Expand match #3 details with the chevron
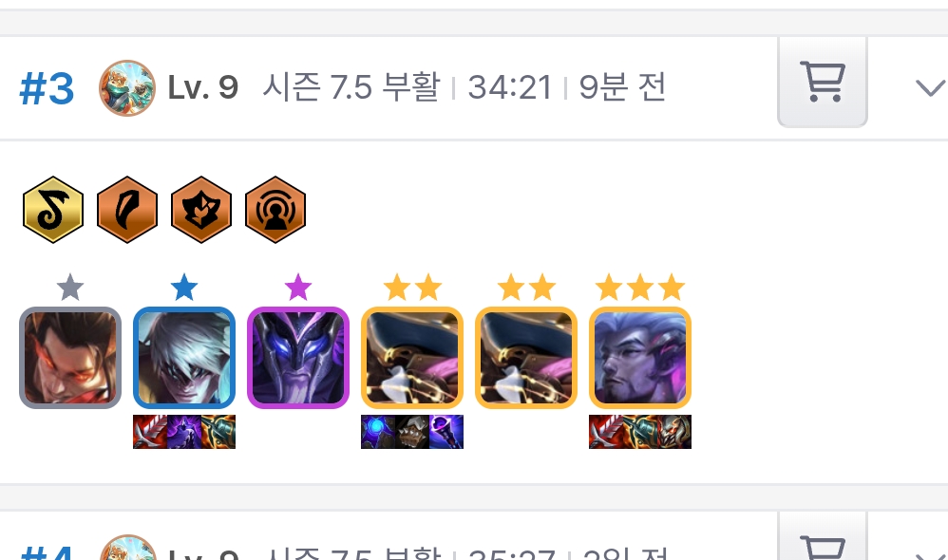Screen dimensions: 948x560 click(930, 87)
